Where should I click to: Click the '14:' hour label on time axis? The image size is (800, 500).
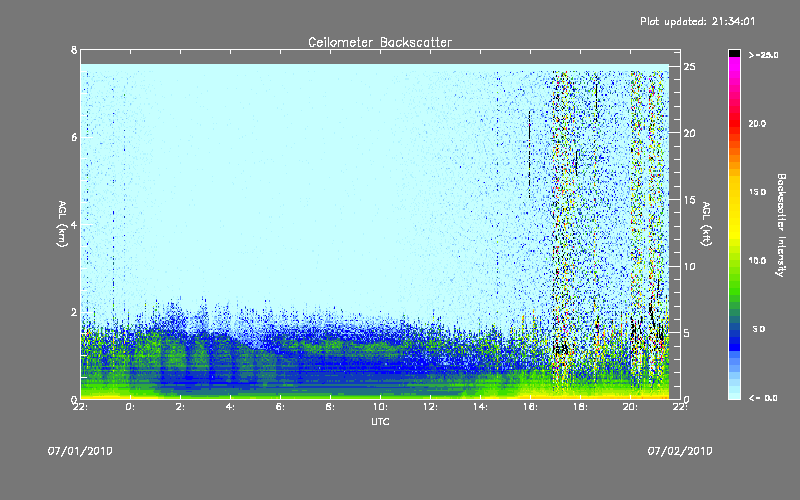(480, 407)
